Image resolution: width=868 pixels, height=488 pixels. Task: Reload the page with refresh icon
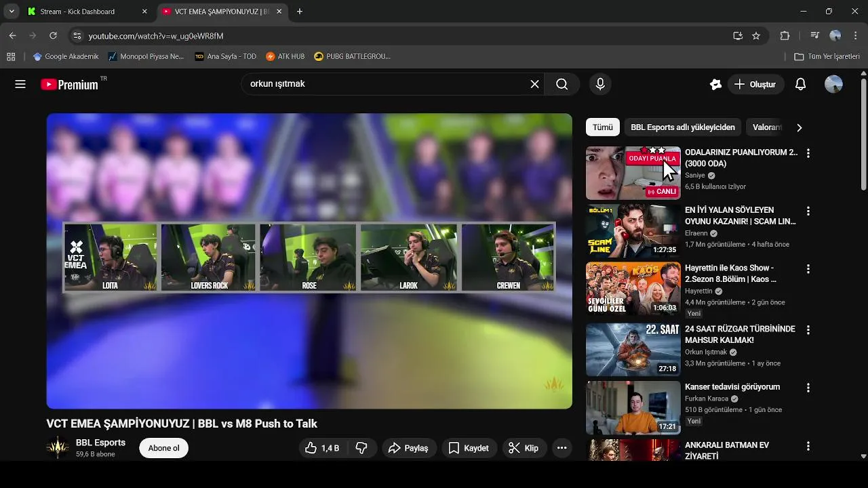coord(54,35)
